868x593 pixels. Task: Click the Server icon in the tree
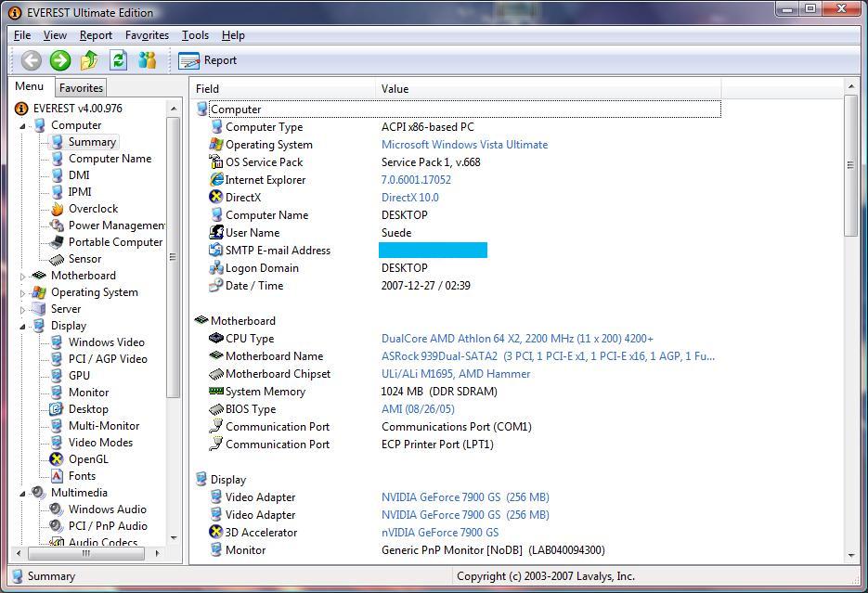tap(39, 309)
